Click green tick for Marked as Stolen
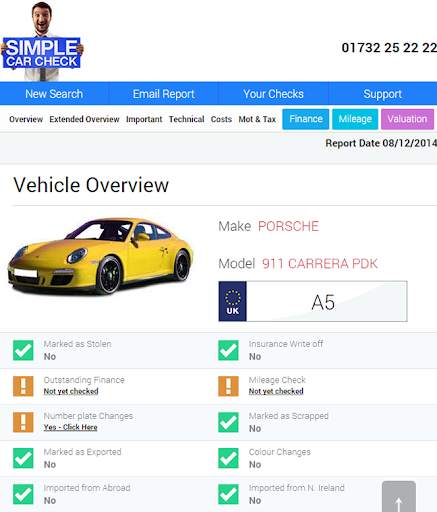This screenshot has height=512, width=437. [x=23, y=350]
